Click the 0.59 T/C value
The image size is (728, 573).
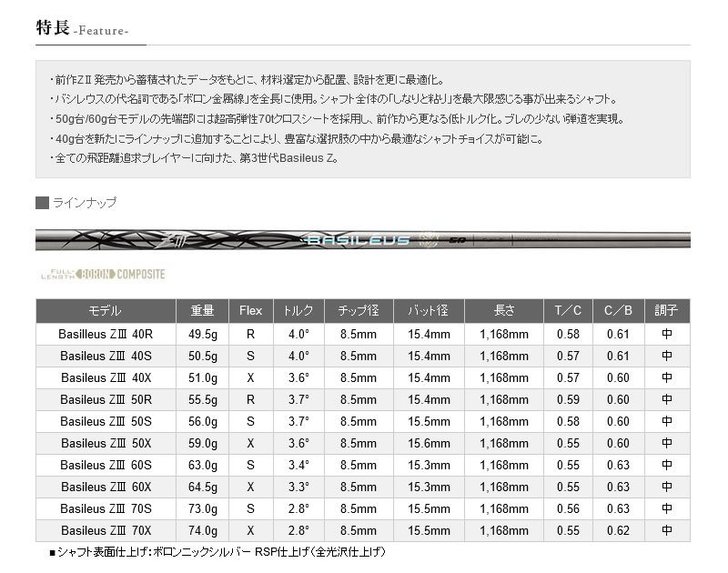568,399
